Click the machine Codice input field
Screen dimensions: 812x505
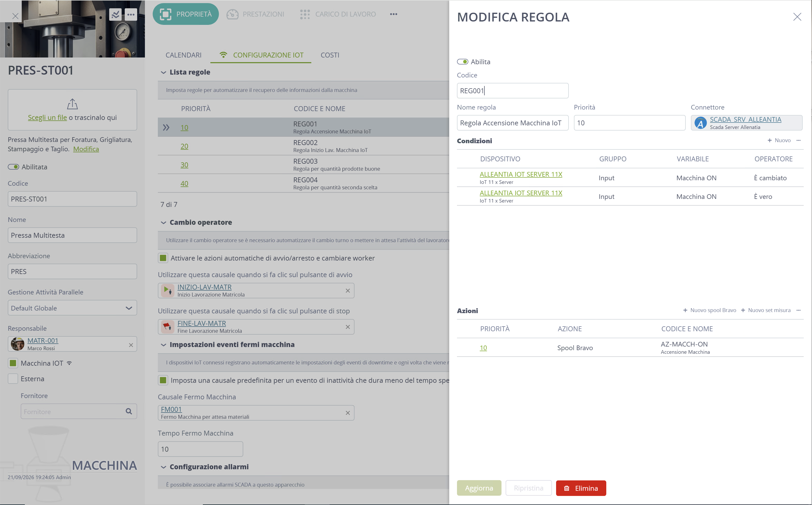(72, 199)
